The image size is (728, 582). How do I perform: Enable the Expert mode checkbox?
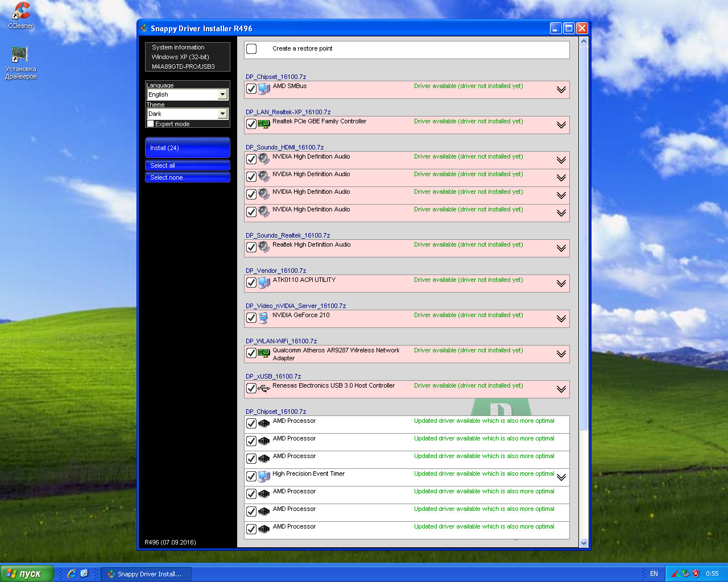point(151,124)
